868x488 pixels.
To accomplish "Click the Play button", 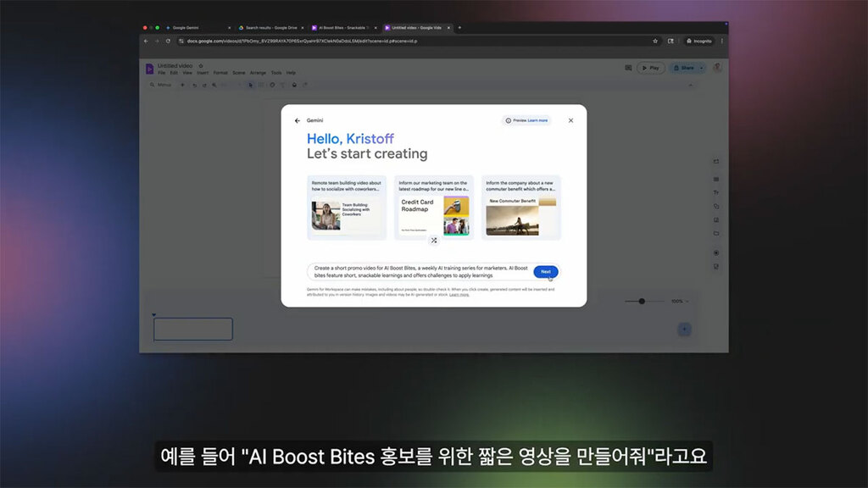I will (x=651, y=68).
